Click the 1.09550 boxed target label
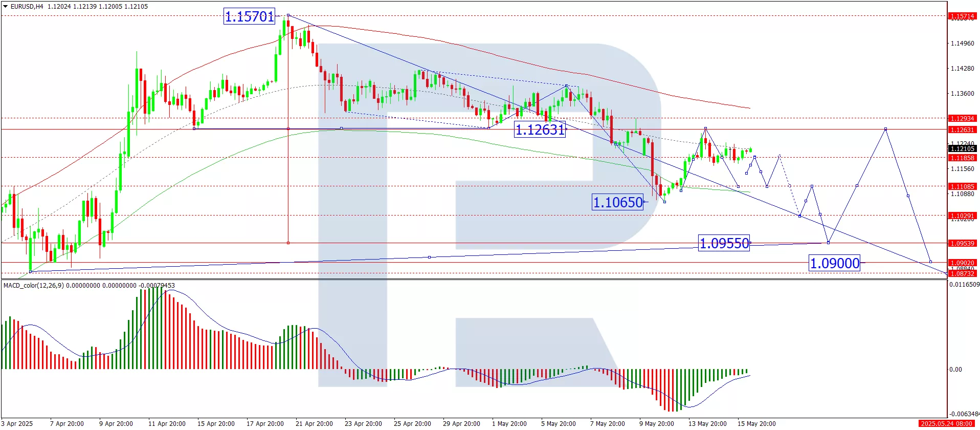The image size is (980, 430). (x=724, y=243)
